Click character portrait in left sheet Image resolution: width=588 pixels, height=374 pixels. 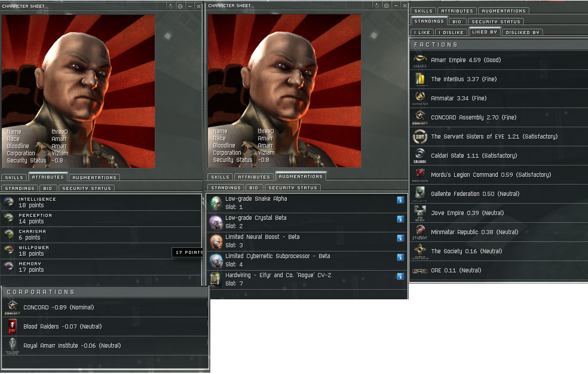click(78, 91)
